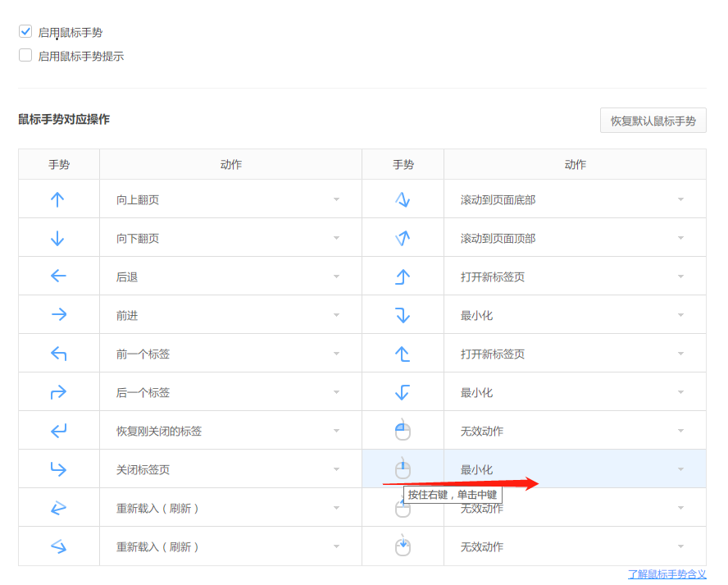This screenshot has height=585, width=728.
Task: Click the mouse wheel-down gesture icon in last row
Action: tap(402, 546)
